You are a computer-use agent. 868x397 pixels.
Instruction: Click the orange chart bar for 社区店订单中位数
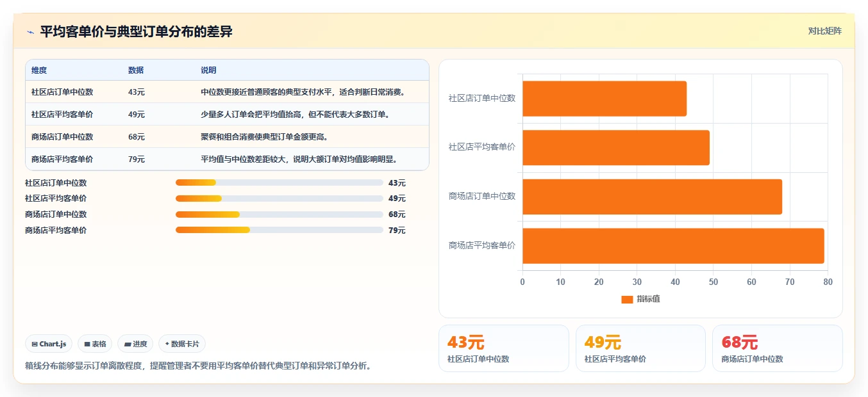pyautogui.click(x=605, y=99)
